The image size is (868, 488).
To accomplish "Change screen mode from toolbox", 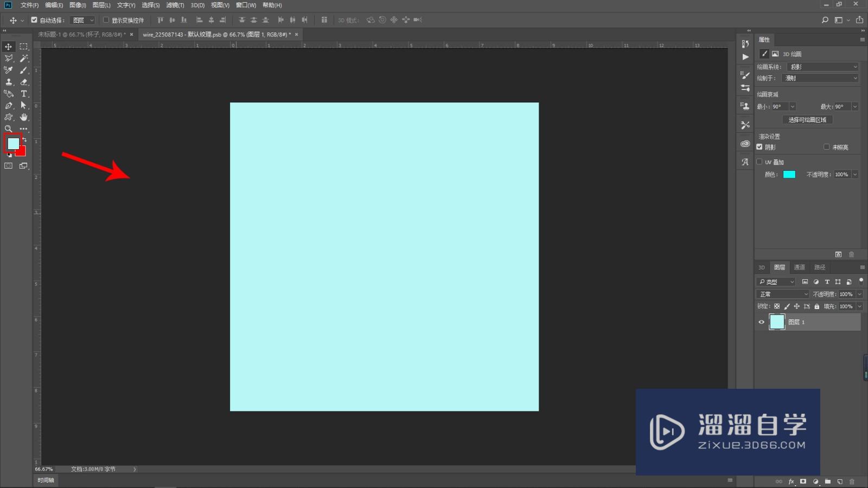I will (x=24, y=166).
